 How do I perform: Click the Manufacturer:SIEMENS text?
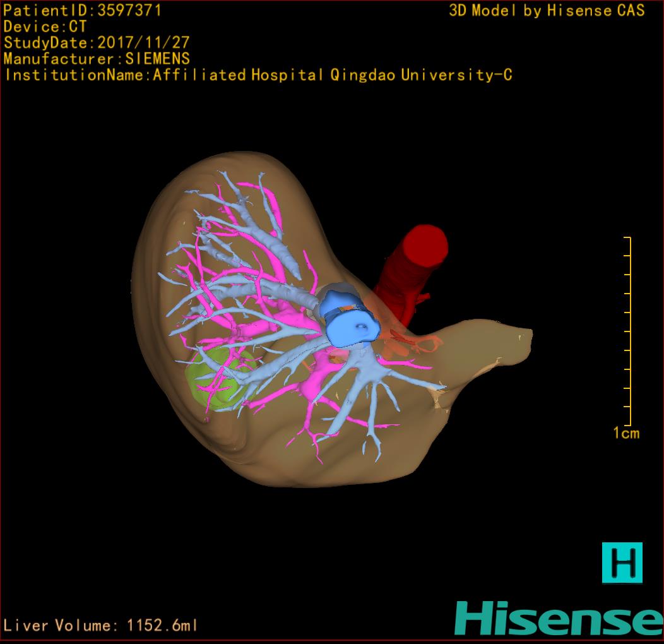pos(97,59)
